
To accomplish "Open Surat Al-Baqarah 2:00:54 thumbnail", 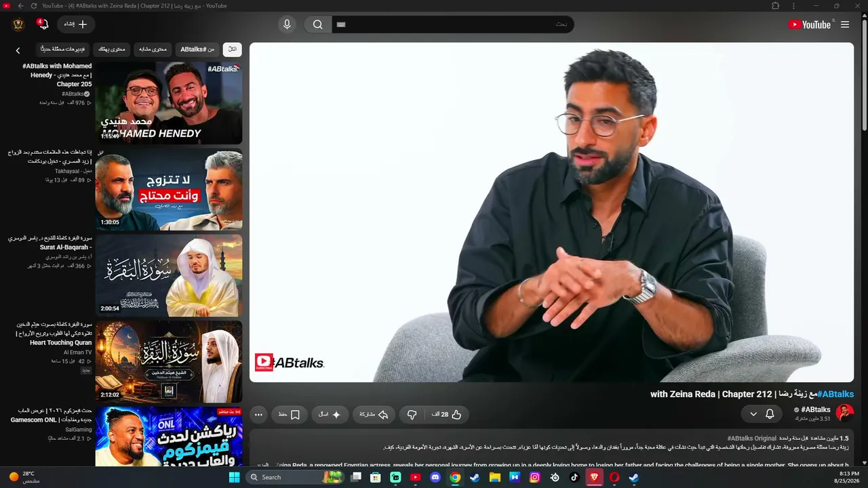I will click(x=169, y=276).
